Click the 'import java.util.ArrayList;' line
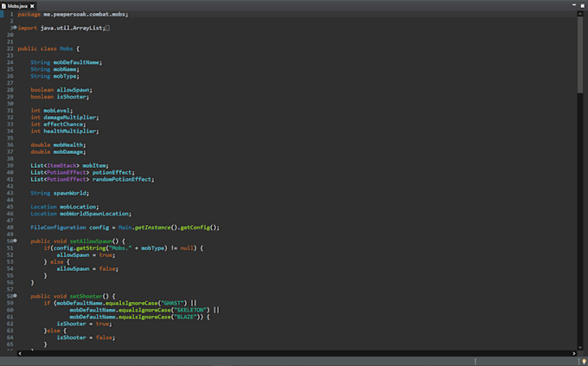588x366 pixels. [61, 29]
